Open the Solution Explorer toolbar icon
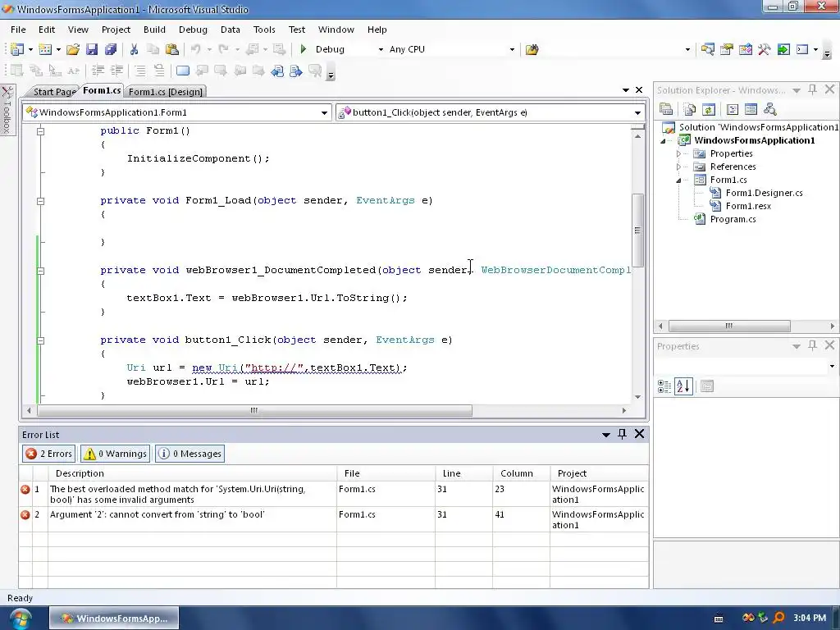The image size is (840, 630). coord(708,49)
